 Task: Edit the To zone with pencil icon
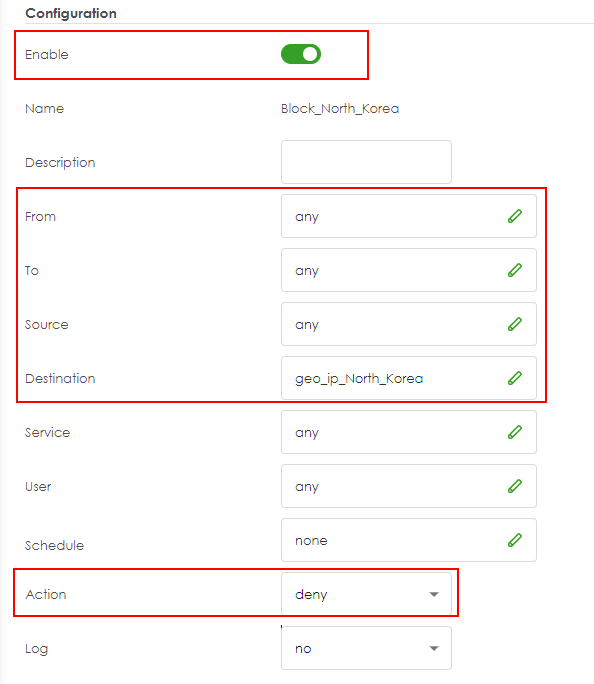click(515, 270)
